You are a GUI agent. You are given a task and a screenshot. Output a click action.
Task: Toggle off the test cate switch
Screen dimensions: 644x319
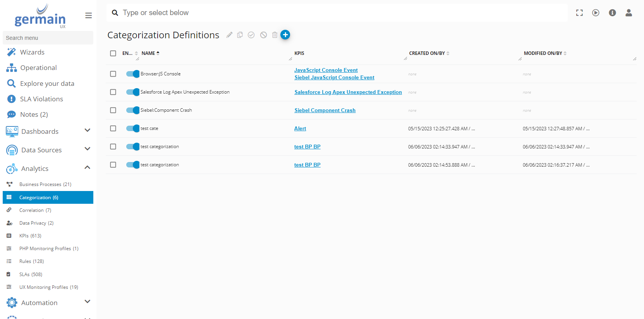coord(133,128)
